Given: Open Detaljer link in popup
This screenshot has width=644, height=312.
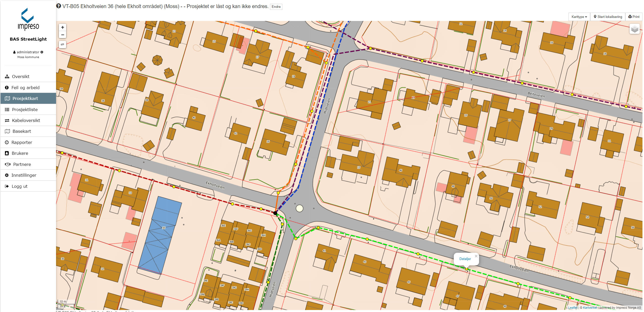Looking at the screenshot, I should [465, 259].
